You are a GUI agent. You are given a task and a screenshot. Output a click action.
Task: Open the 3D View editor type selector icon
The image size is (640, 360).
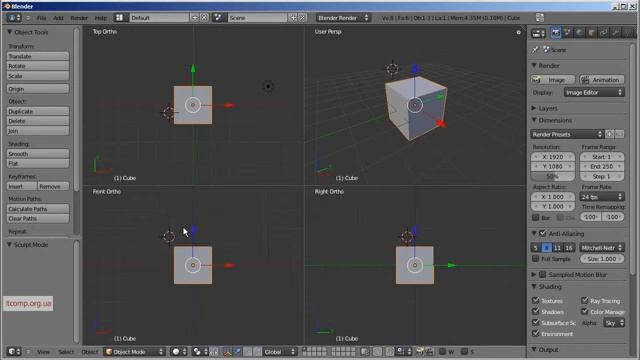tap(14, 351)
